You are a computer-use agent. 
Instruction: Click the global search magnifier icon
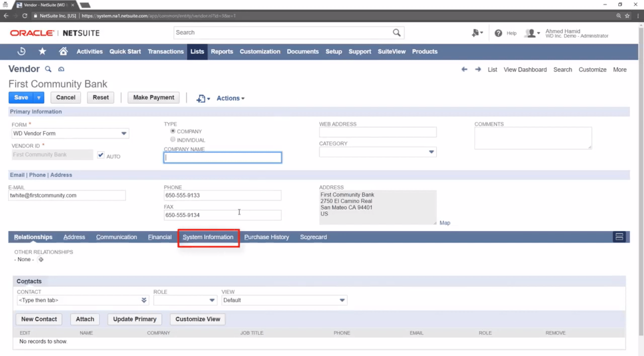click(396, 33)
